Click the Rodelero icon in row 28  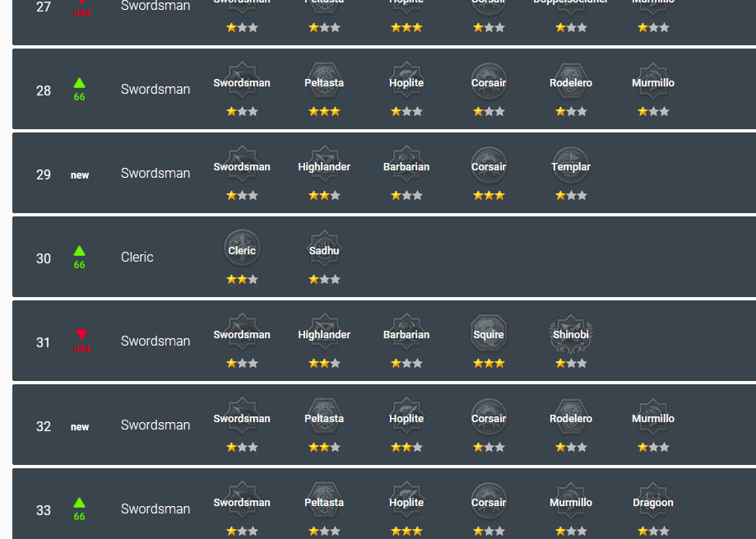click(x=571, y=81)
